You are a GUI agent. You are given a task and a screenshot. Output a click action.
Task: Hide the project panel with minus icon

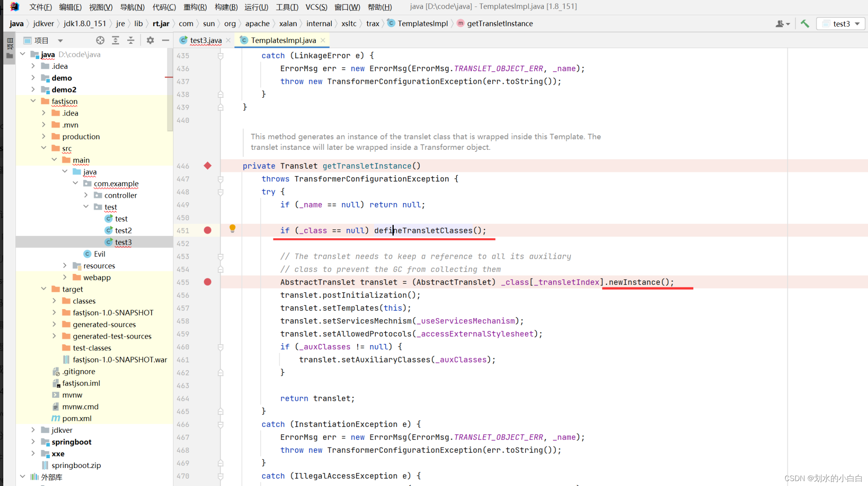(x=165, y=40)
